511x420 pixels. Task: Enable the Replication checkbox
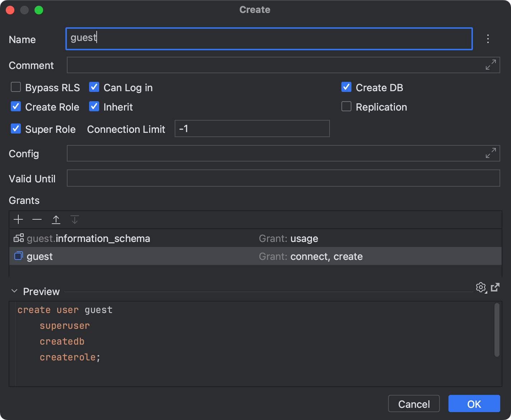[x=346, y=107]
